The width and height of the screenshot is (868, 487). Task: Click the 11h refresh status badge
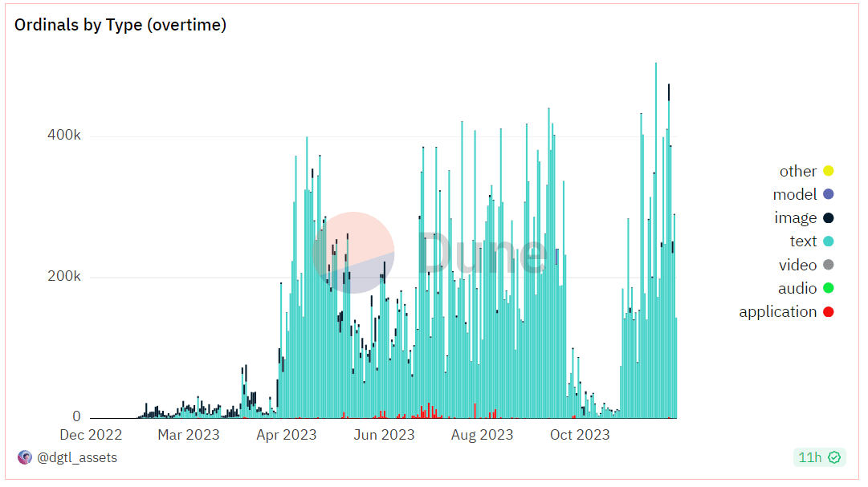(819, 457)
